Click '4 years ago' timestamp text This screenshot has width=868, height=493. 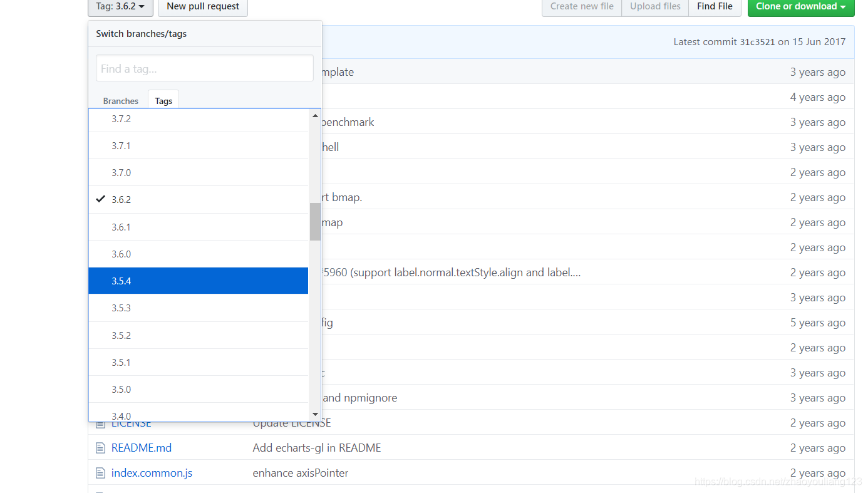coord(818,97)
